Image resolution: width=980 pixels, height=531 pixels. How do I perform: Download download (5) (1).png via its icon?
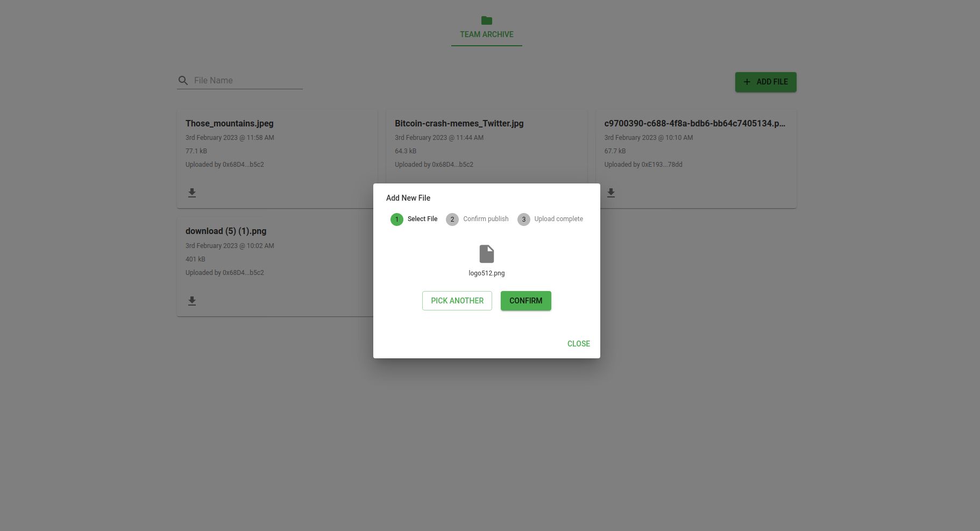[x=192, y=301]
